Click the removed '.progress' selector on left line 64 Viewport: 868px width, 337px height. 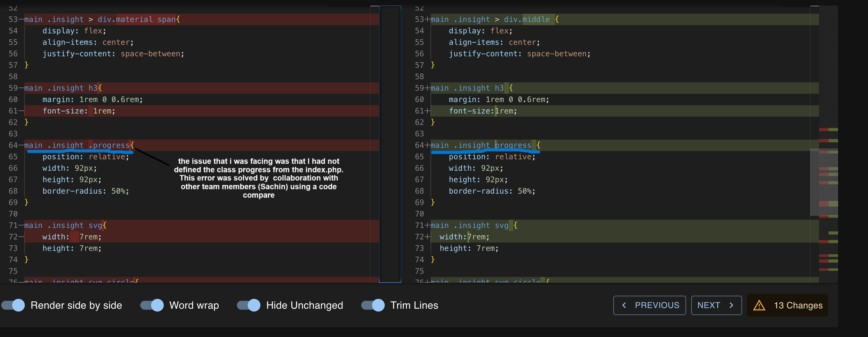(109, 145)
